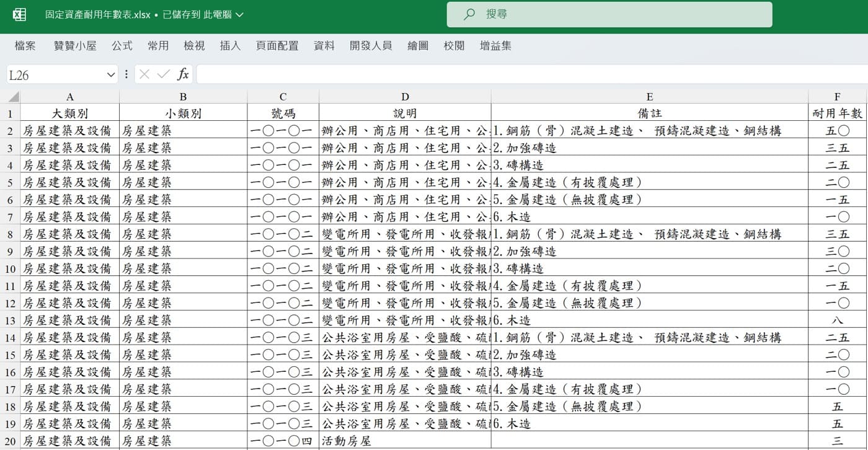Select the 活動房屋 cell in row 20
This screenshot has width=868, height=450.
(405, 441)
